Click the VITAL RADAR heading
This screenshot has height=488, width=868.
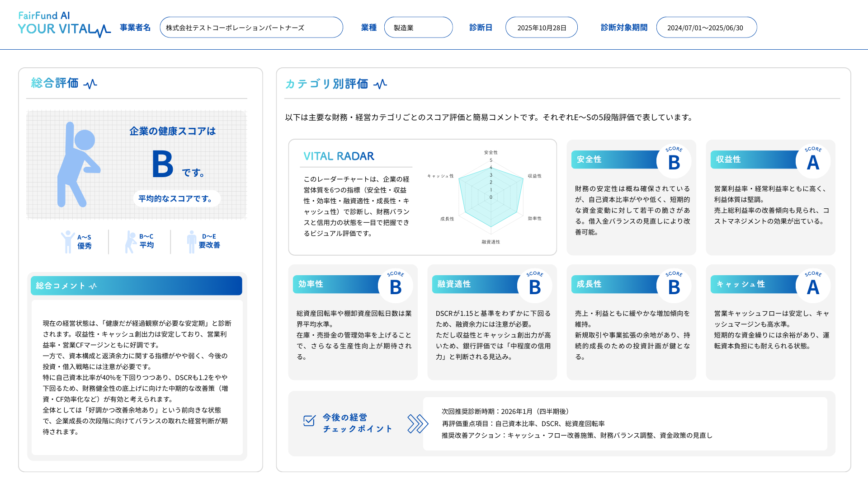(x=338, y=156)
